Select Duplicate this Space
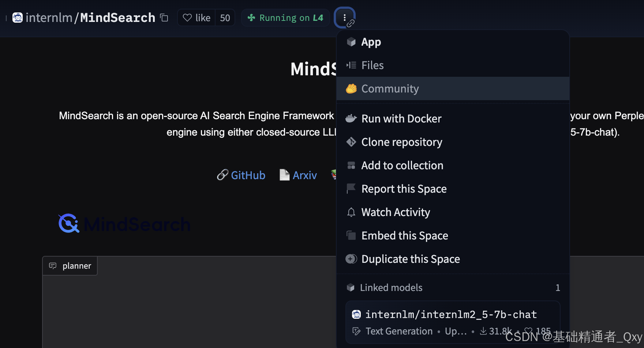The height and width of the screenshot is (348, 644). coord(453,259)
